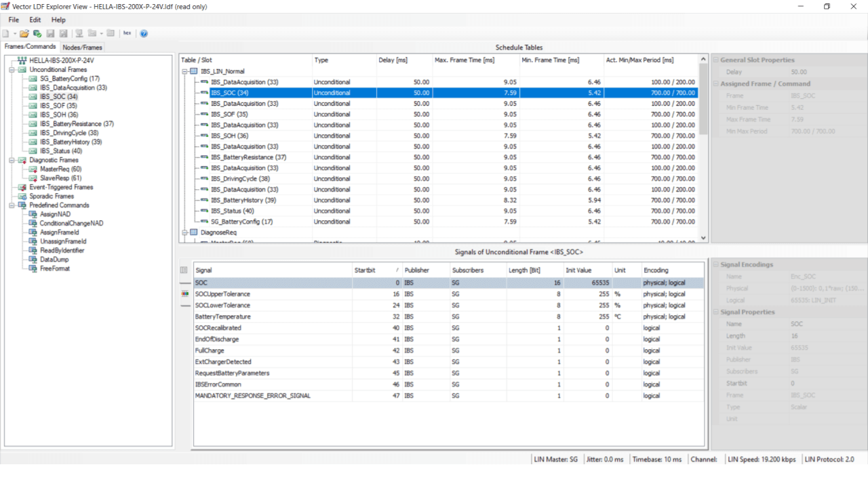The height and width of the screenshot is (488, 868).
Task: Switch to the Frames/Commands tab
Action: [x=30, y=47]
